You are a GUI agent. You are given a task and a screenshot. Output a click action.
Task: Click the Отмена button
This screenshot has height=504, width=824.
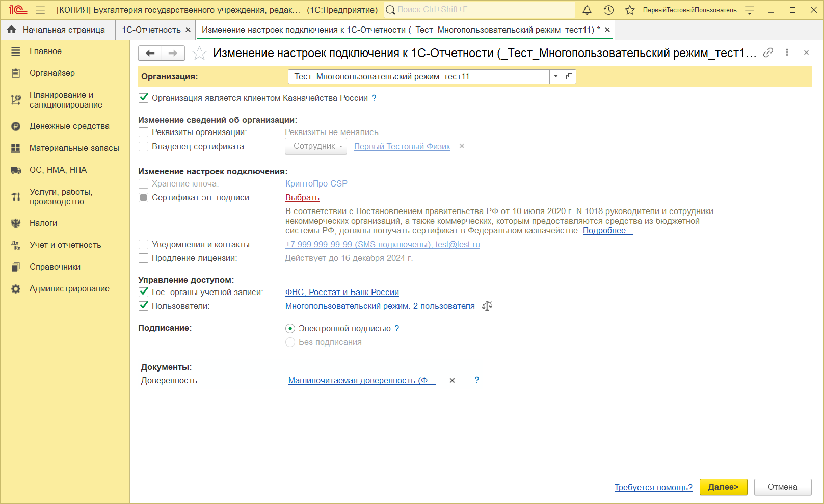pos(783,487)
